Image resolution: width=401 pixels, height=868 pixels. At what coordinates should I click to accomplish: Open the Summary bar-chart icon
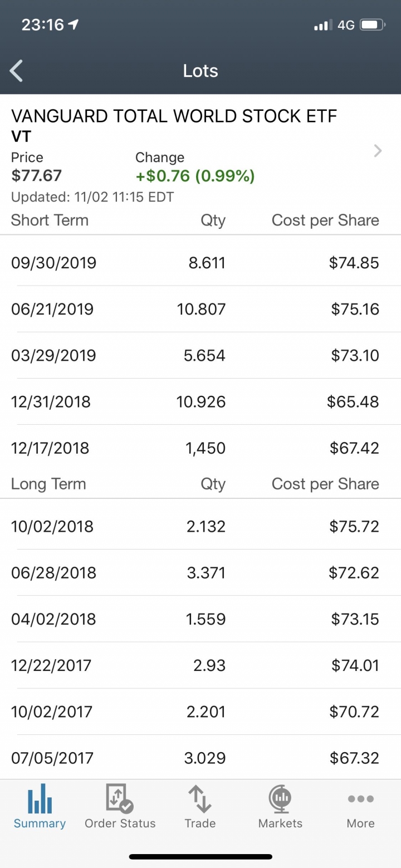point(40,798)
